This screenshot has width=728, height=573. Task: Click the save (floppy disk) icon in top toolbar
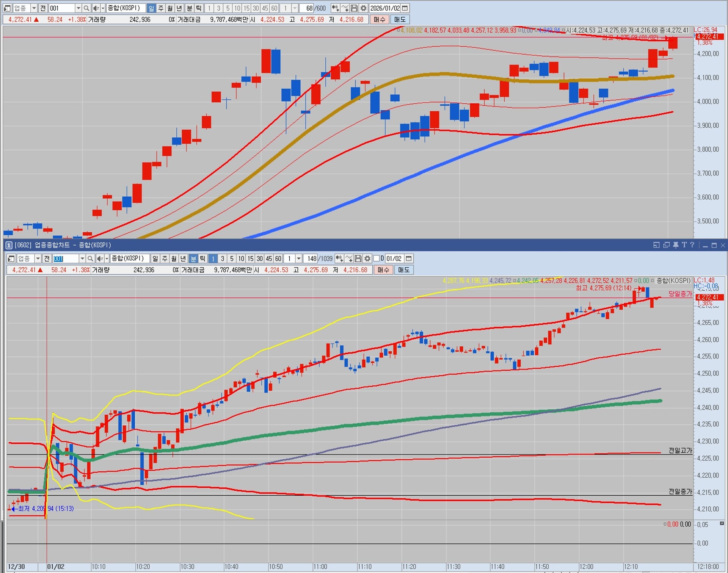(354, 8)
